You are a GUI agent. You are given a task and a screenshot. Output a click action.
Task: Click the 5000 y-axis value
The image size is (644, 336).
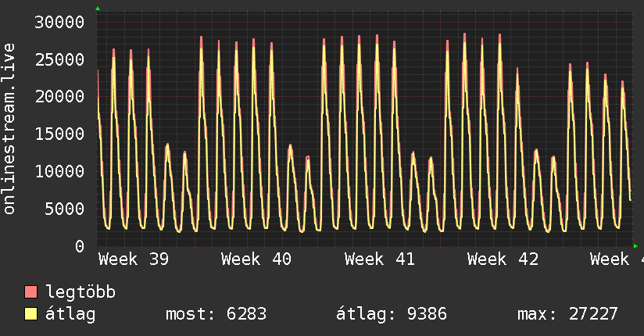pyautogui.click(x=65, y=209)
